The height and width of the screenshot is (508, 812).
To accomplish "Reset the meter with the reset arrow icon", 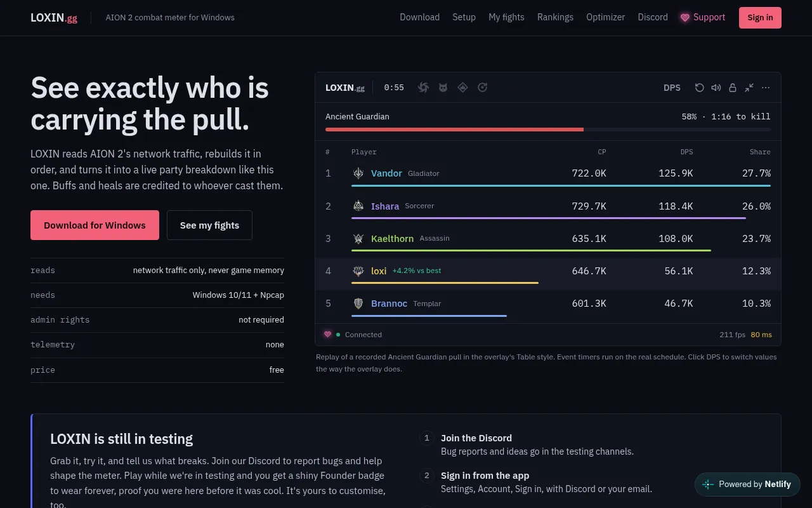I will click(x=699, y=88).
